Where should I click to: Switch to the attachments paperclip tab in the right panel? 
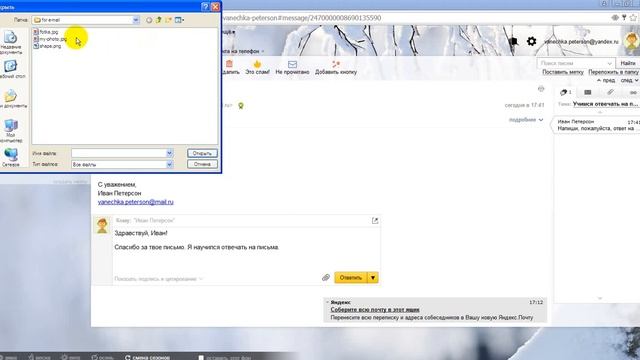click(x=610, y=92)
